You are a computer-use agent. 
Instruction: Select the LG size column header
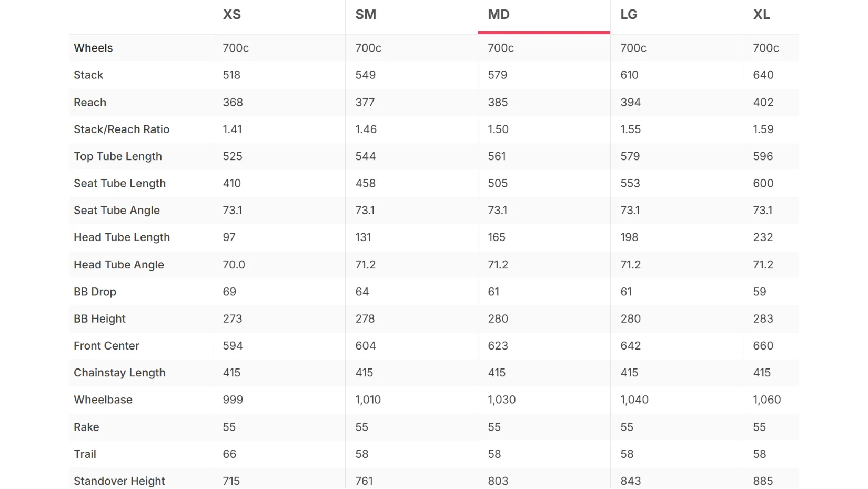pyautogui.click(x=629, y=15)
